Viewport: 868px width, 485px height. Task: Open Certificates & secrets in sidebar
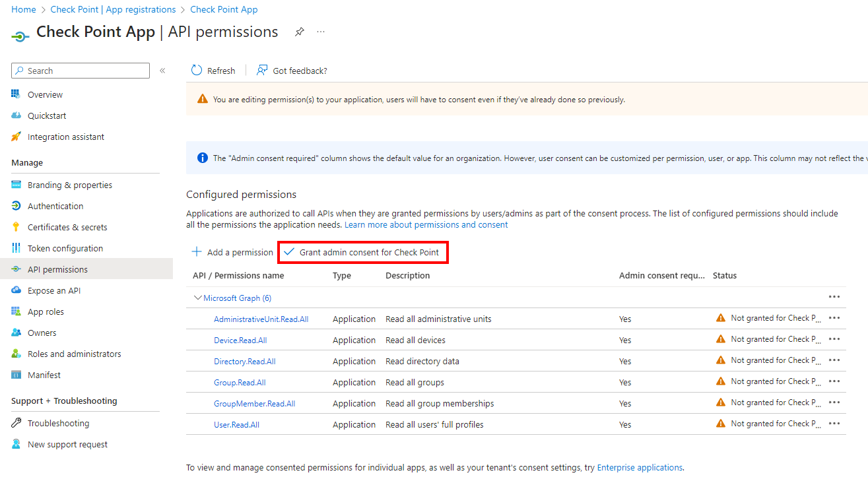click(x=67, y=227)
